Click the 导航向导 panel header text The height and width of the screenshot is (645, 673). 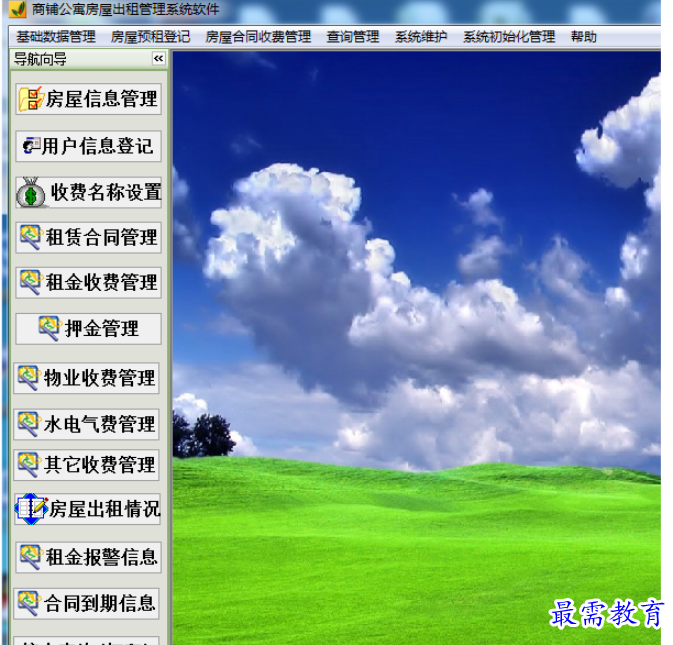click(40, 59)
